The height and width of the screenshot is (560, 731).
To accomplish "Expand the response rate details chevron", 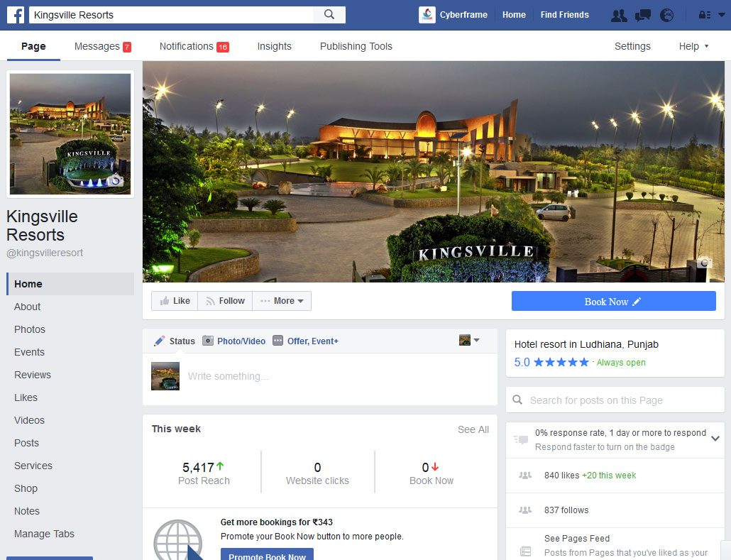I will (715, 439).
